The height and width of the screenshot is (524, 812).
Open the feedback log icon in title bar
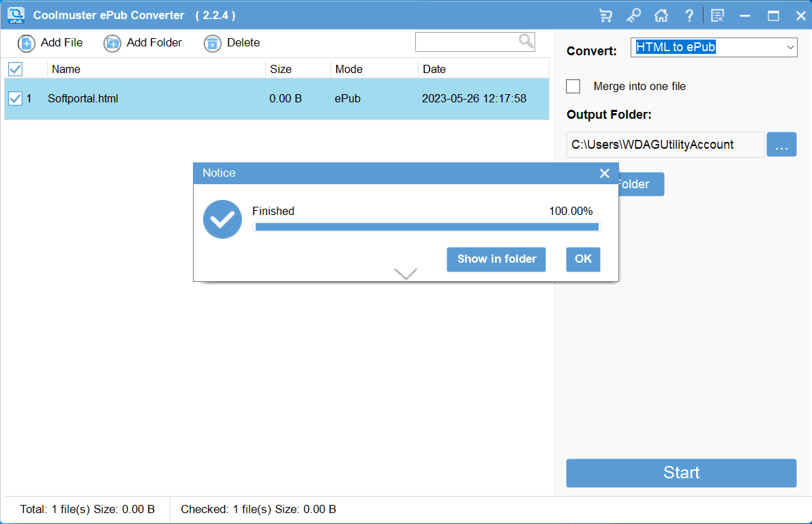click(x=717, y=16)
